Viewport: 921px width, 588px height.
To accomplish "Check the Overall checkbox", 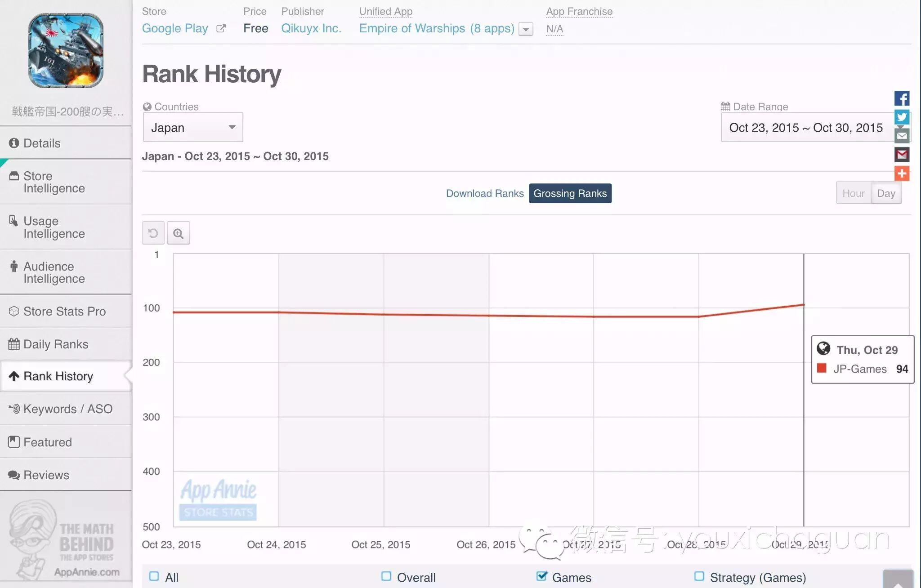I will pyautogui.click(x=386, y=576).
